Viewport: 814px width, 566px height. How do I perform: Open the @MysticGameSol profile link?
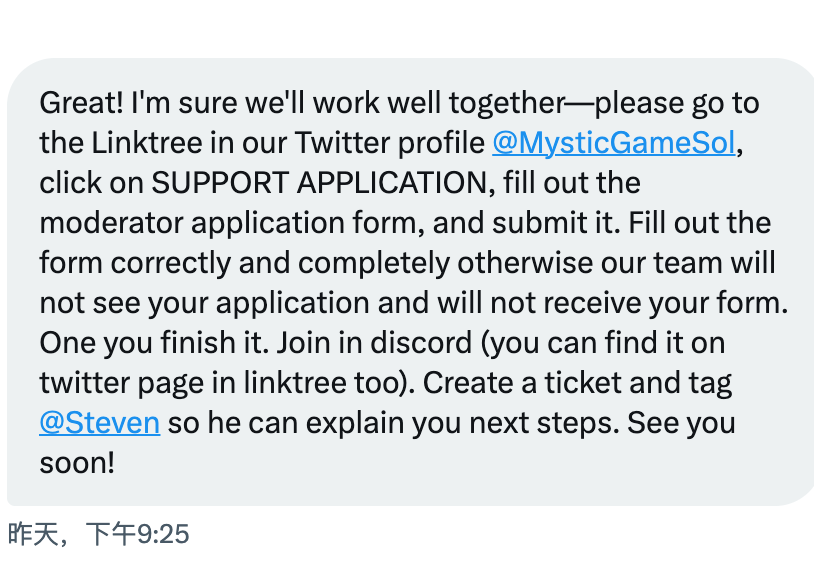tap(614, 143)
